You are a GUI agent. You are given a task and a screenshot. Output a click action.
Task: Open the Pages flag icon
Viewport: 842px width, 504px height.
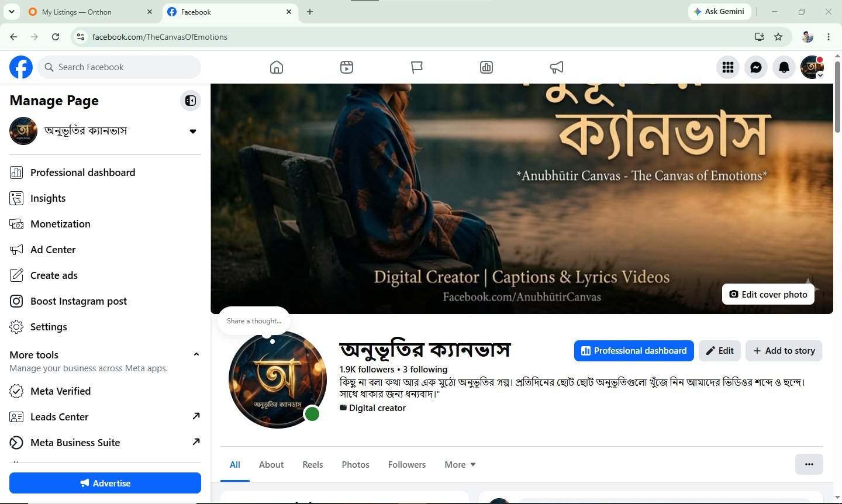[416, 67]
